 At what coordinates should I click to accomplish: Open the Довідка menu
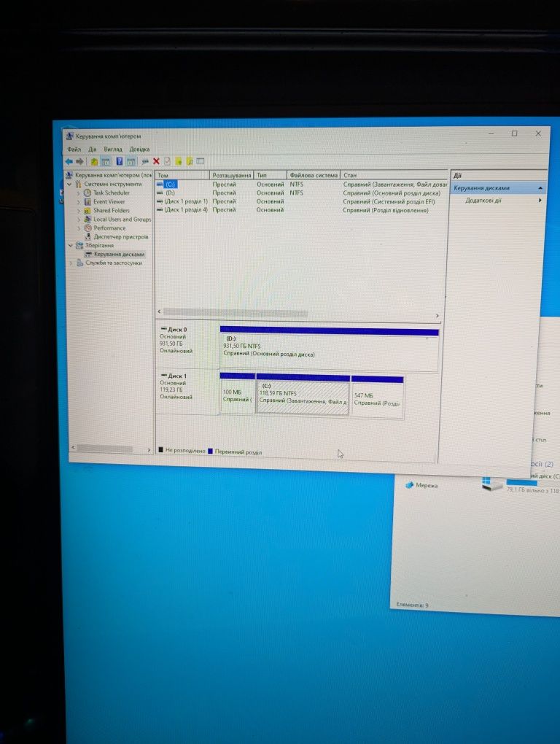pos(139,149)
